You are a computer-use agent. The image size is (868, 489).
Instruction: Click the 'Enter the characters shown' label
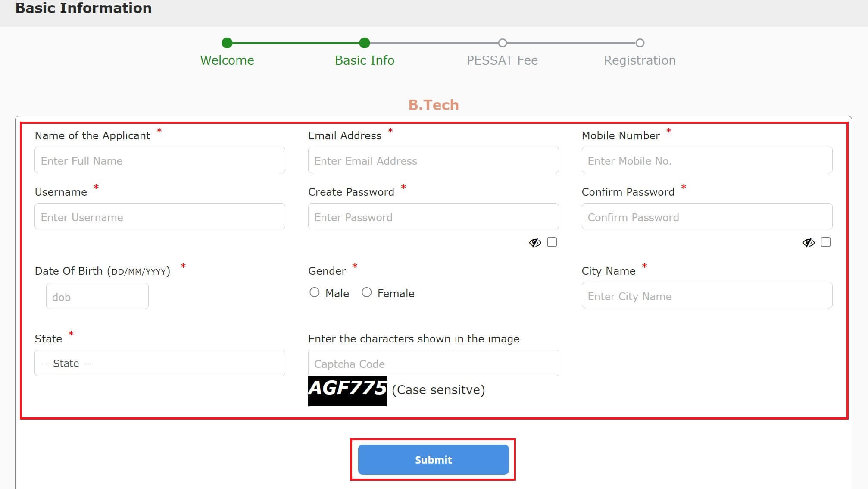[414, 339]
